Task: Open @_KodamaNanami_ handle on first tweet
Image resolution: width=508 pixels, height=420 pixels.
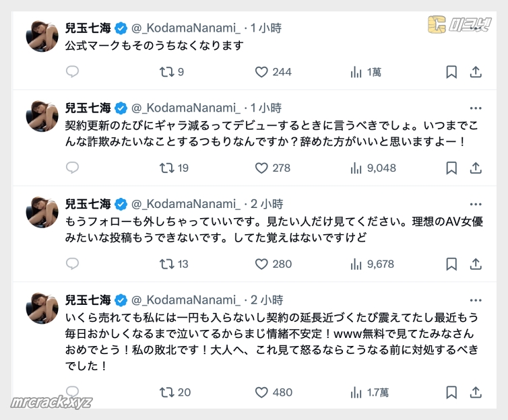Action: 185,28
